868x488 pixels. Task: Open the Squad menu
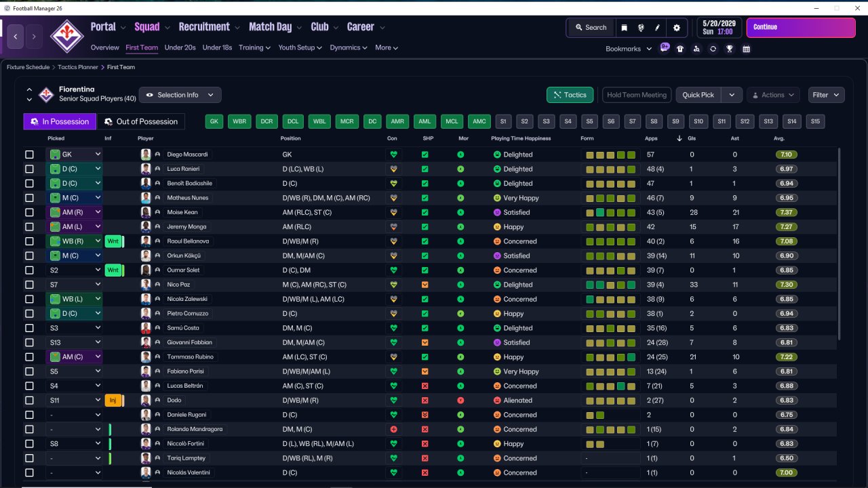click(152, 27)
